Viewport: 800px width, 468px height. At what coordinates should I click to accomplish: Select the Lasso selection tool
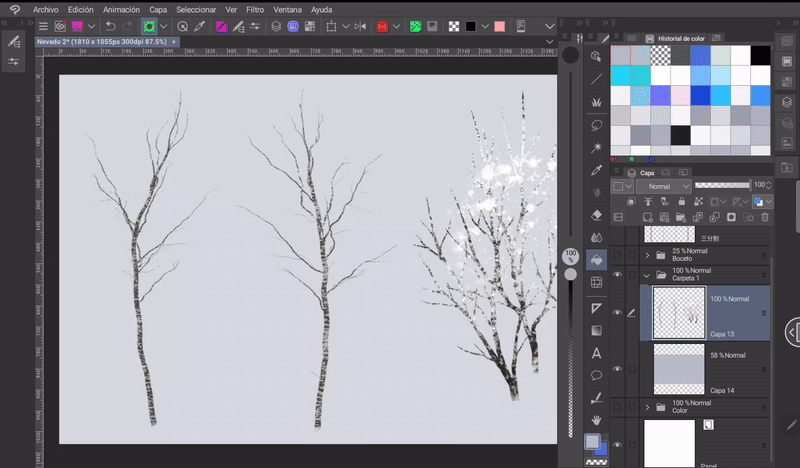pyautogui.click(x=597, y=125)
